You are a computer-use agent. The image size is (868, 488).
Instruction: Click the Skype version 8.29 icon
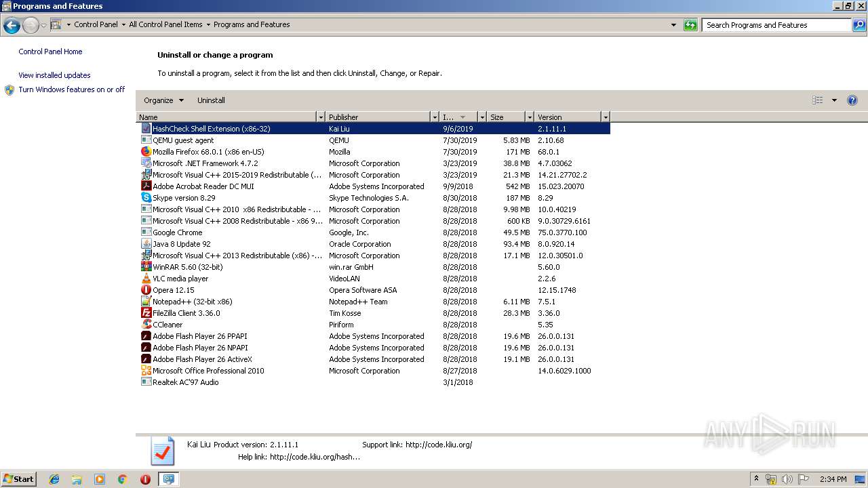point(146,198)
